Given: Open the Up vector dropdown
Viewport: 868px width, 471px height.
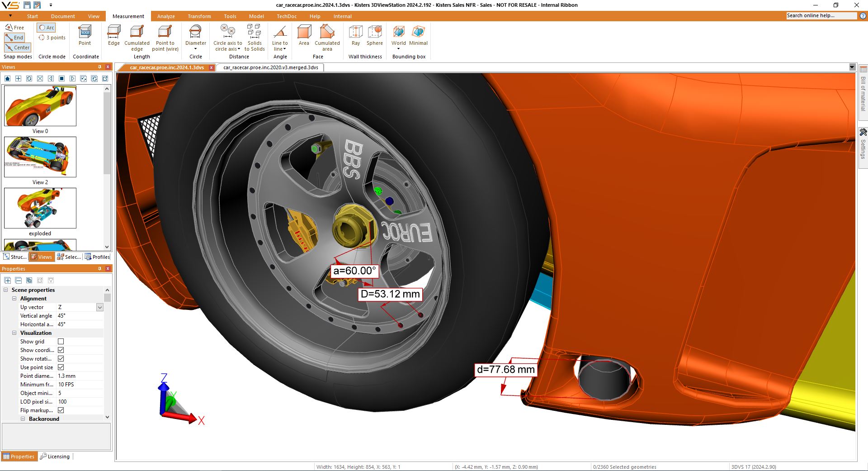Looking at the screenshot, I should 100,307.
